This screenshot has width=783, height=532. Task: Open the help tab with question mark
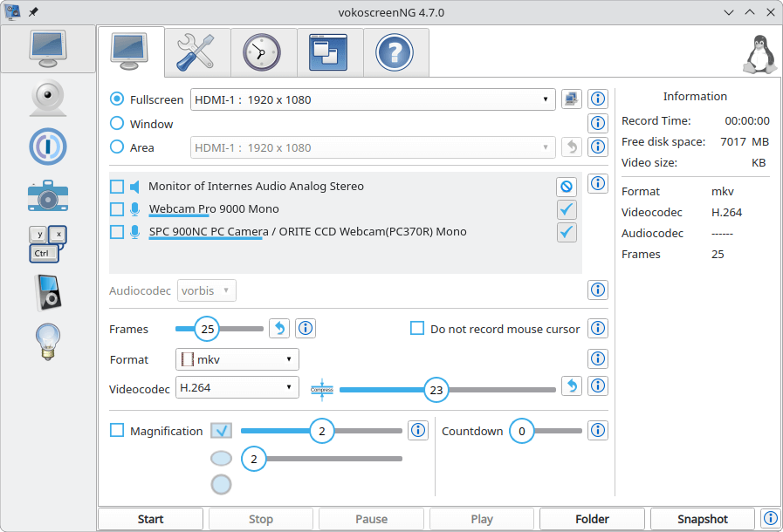pyautogui.click(x=395, y=51)
